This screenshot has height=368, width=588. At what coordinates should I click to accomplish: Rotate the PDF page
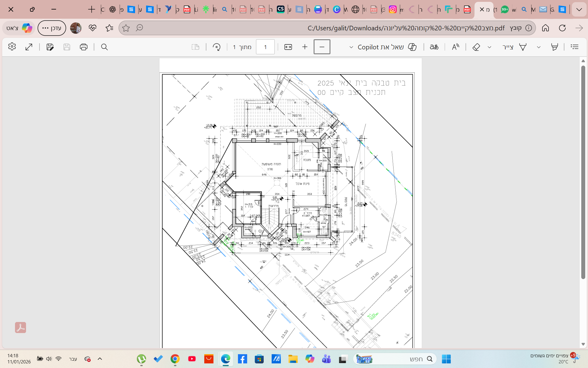[217, 47]
